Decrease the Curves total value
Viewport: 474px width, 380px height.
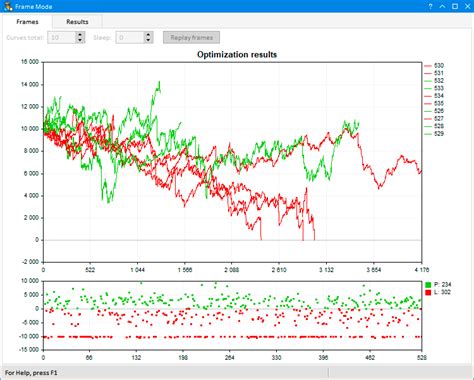click(x=80, y=40)
